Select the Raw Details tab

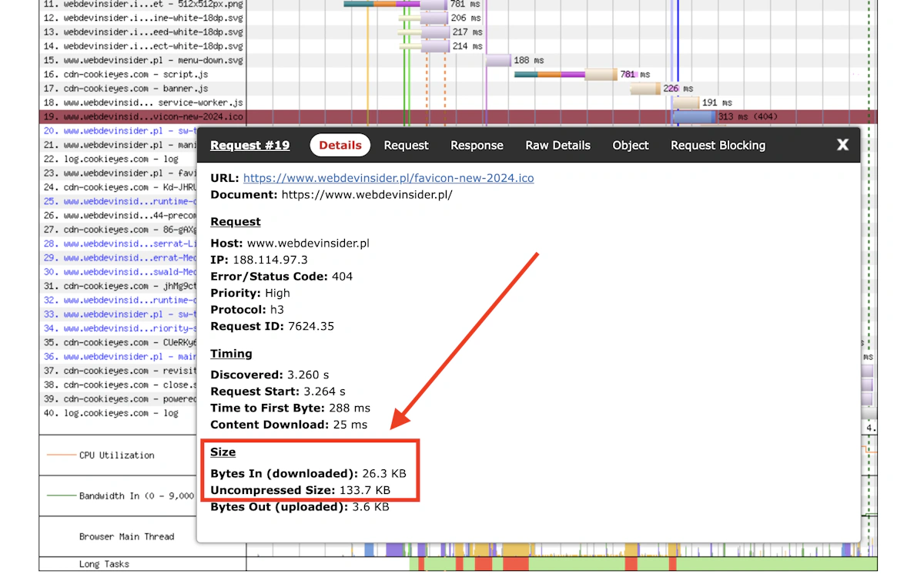pos(557,145)
